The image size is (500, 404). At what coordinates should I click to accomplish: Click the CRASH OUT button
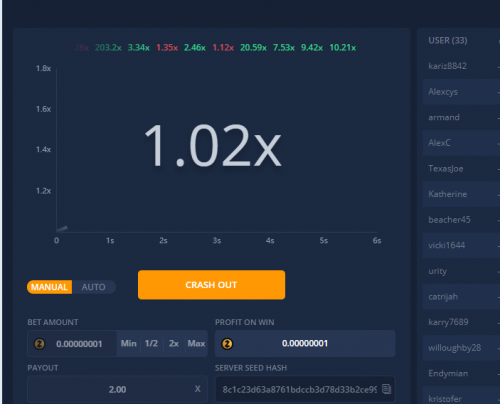click(x=211, y=285)
